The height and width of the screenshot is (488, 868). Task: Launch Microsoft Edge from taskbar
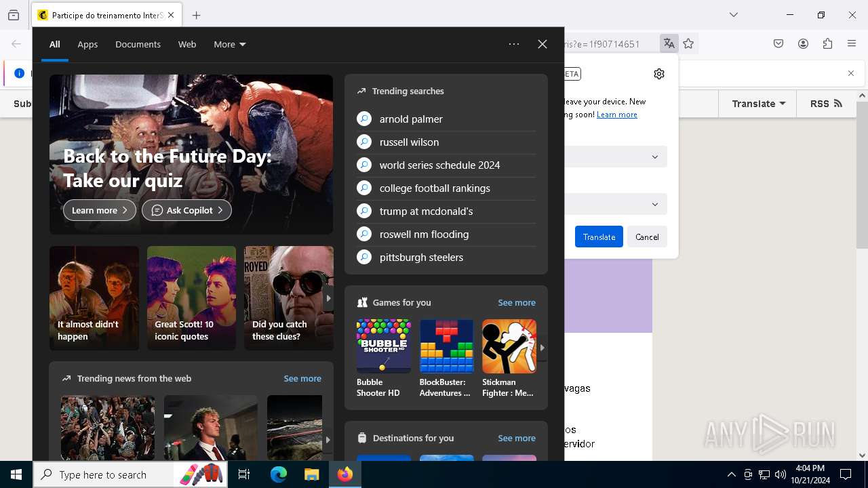coord(279,474)
